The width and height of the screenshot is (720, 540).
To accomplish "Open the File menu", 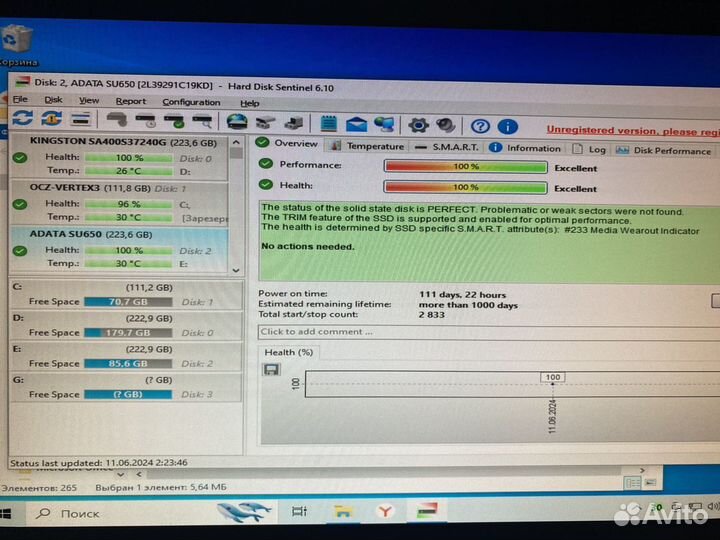I will 20,99.
